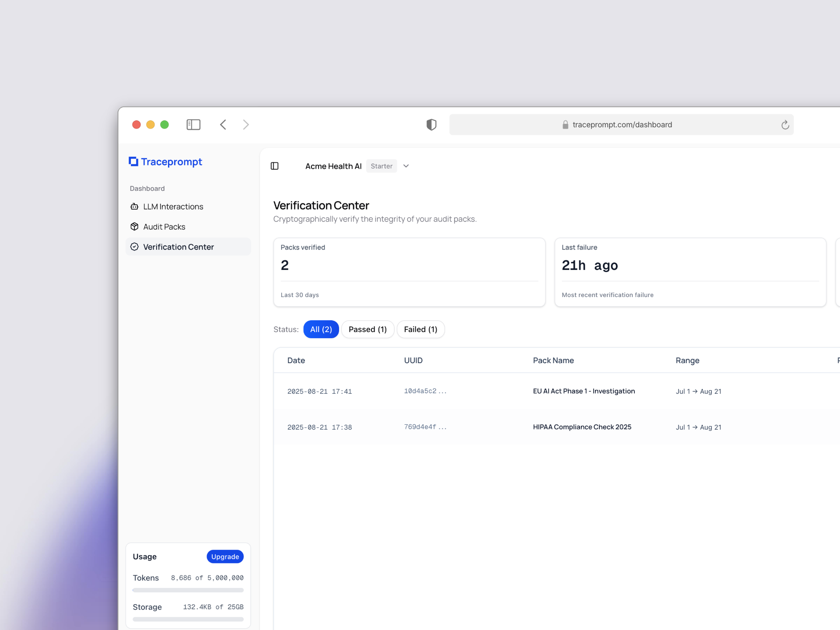Click the Range cell of the HIPAA row
This screenshot has height=630, width=840.
tap(699, 427)
